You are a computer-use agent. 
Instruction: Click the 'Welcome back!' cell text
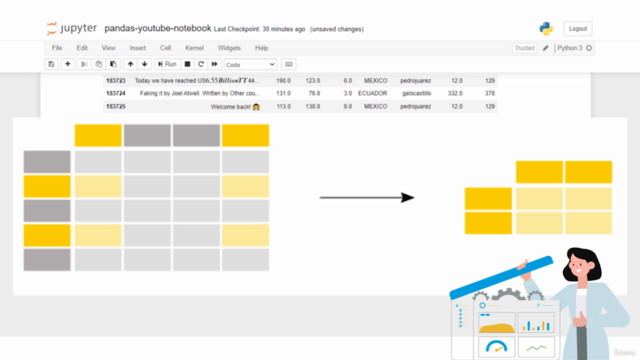(x=235, y=107)
